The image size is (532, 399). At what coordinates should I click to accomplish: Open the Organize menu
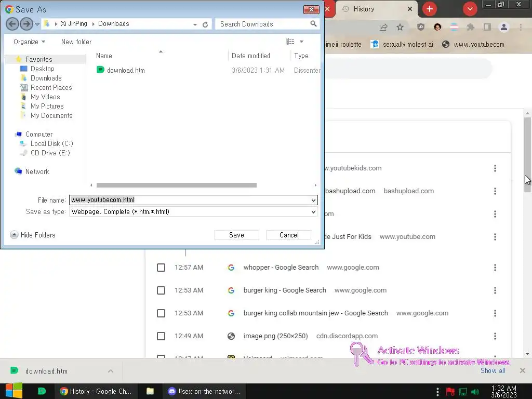pos(29,42)
